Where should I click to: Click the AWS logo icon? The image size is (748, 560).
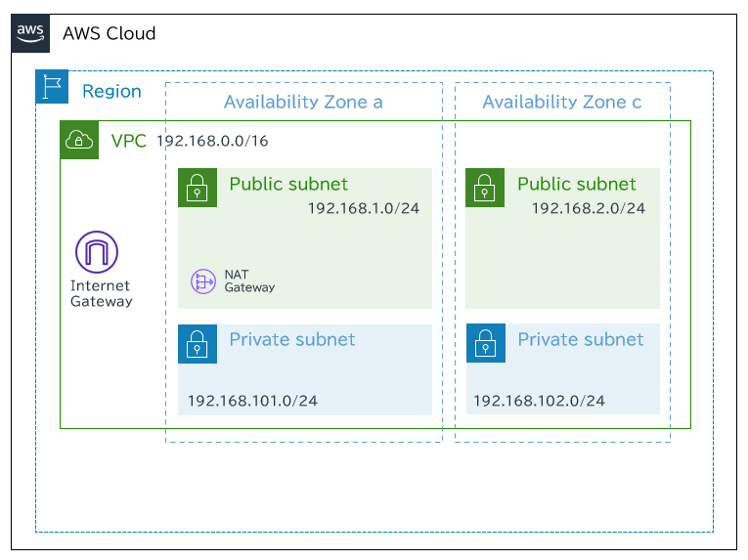point(30,33)
